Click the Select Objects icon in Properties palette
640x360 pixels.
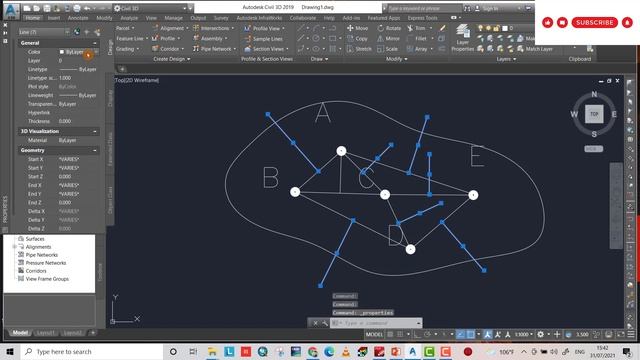[87, 32]
